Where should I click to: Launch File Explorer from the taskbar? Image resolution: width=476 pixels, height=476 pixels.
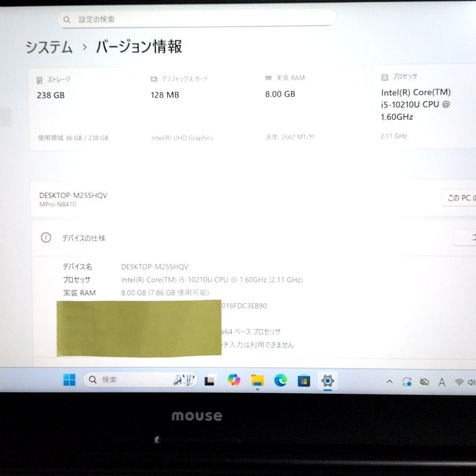[257, 380]
